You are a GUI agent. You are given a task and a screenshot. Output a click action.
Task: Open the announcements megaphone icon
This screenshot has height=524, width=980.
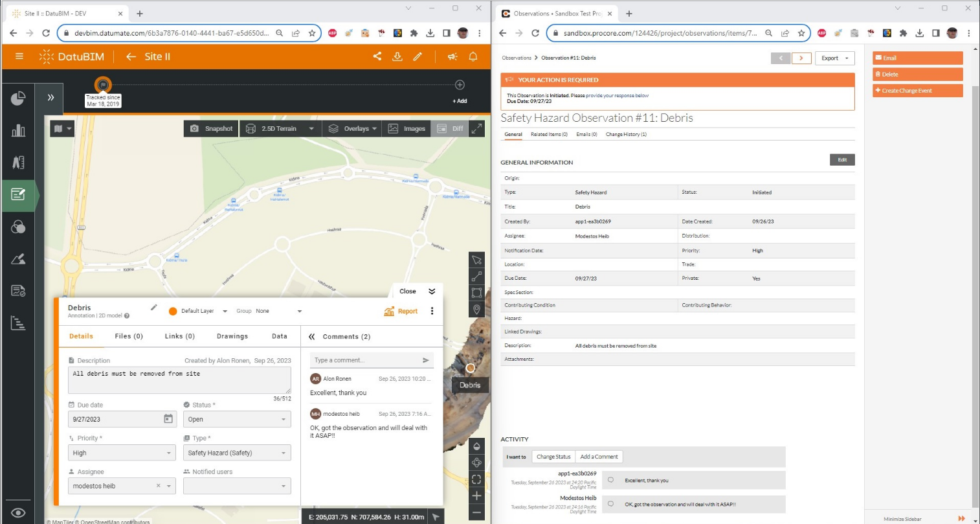(452, 56)
